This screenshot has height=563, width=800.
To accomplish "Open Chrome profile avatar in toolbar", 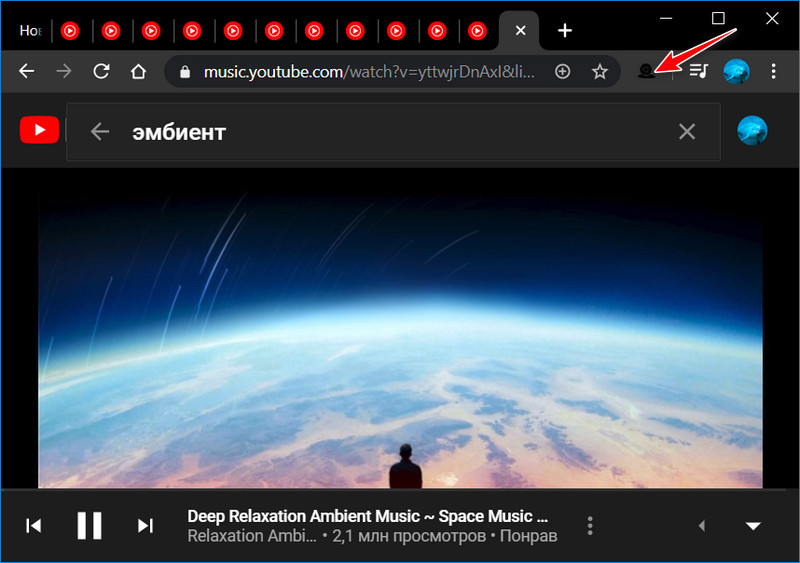I will 736,71.
